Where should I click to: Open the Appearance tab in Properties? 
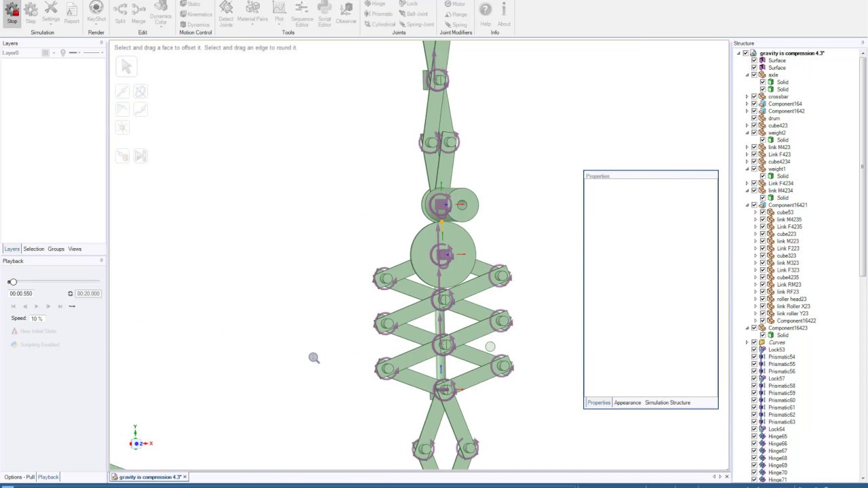click(x=627, y=403)
